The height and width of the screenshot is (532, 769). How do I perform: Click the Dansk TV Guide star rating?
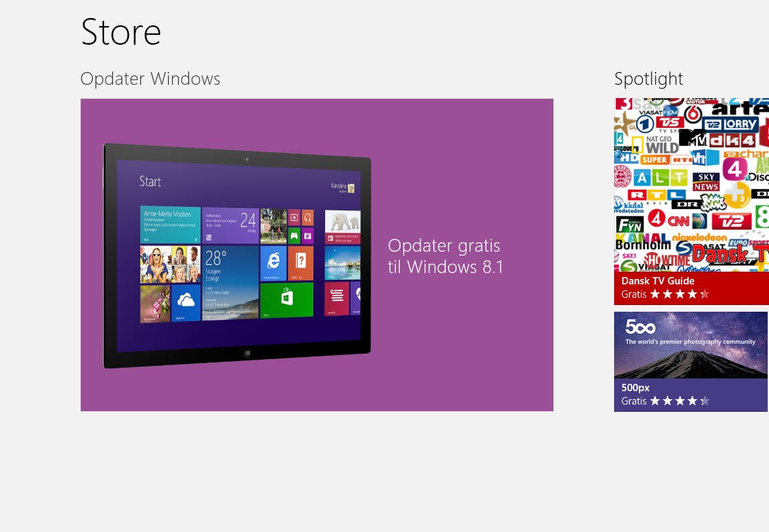click(x=680, y=294)
